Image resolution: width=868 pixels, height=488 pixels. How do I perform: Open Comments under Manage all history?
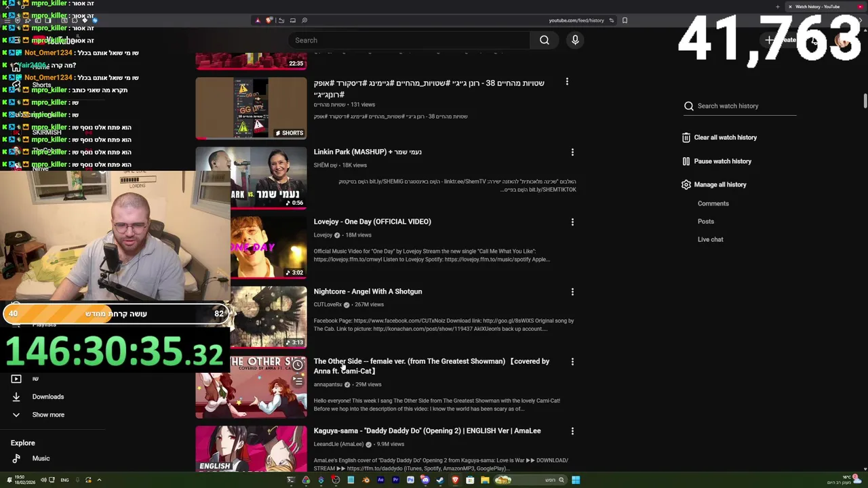point(713,203)
